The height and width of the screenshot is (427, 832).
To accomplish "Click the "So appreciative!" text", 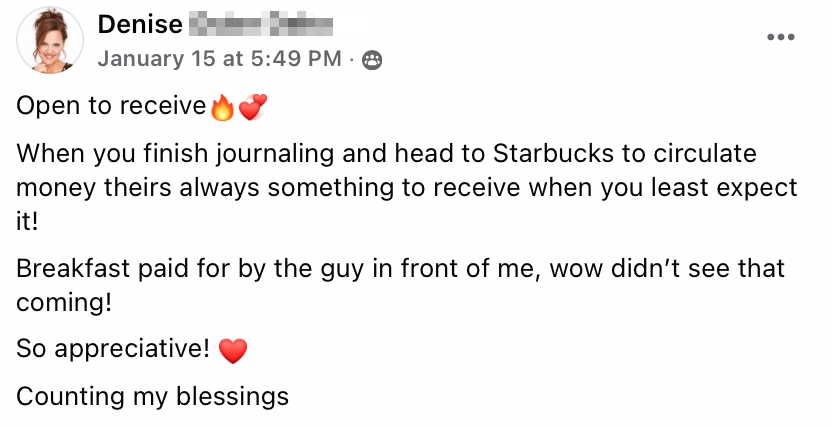I will [x=112, y=349].
